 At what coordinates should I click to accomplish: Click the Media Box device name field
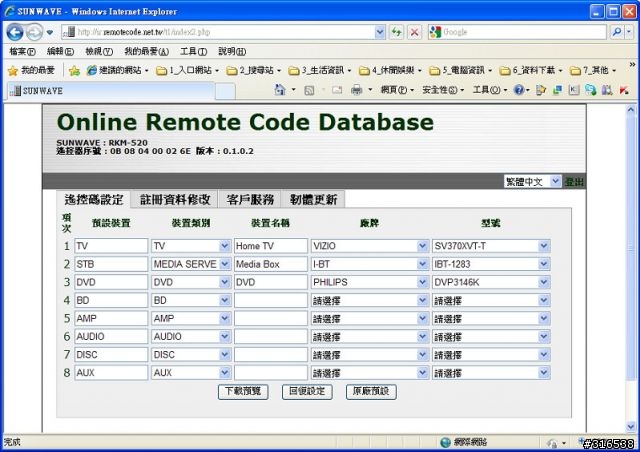(x=271, y=264)
